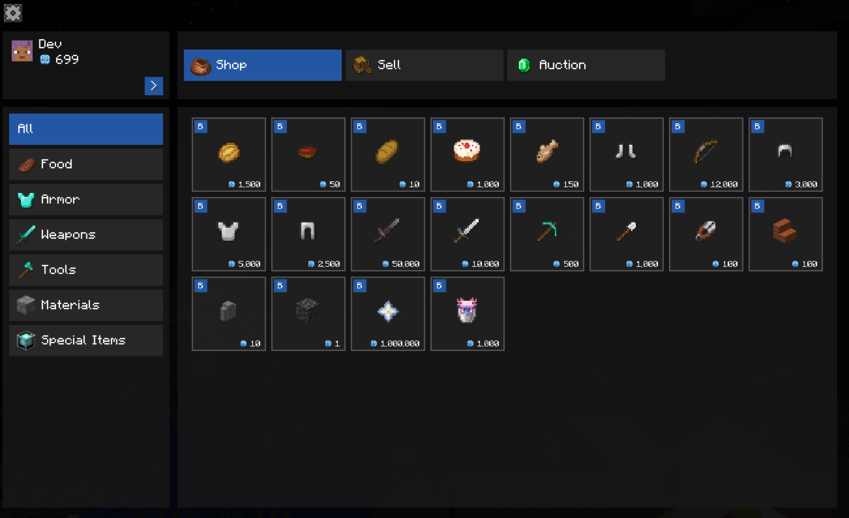
Task: Choose the axolotl bucket shop item
Action: (467, 313)
